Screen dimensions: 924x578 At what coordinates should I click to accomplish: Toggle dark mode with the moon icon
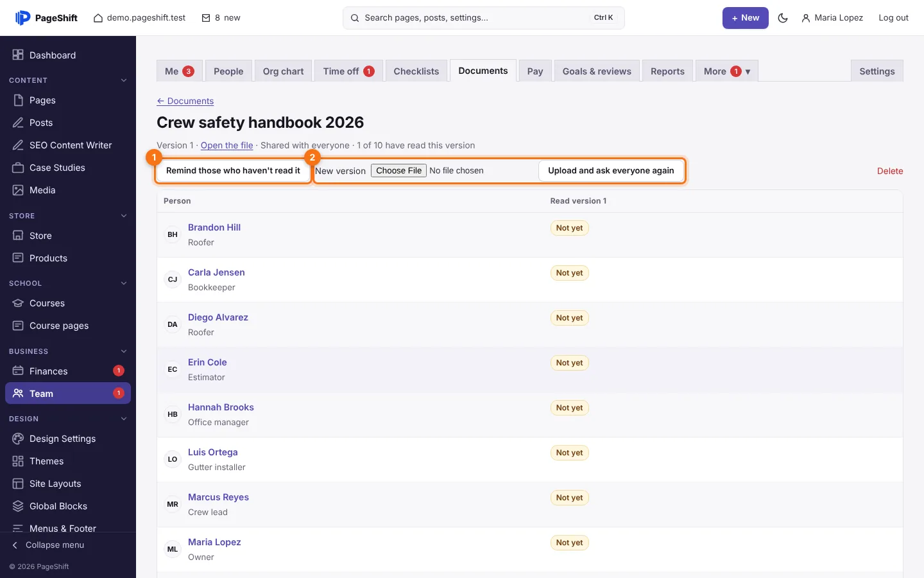tap(783, 18)
